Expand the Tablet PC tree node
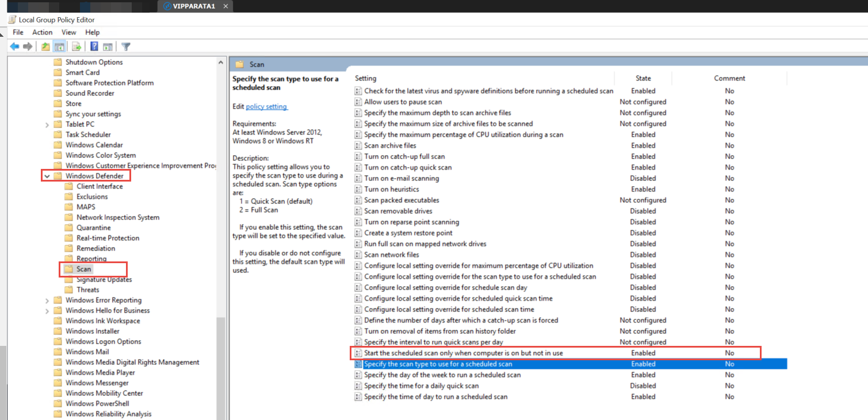The width and height of the screenshot is (868, 420). coord(47,124)
